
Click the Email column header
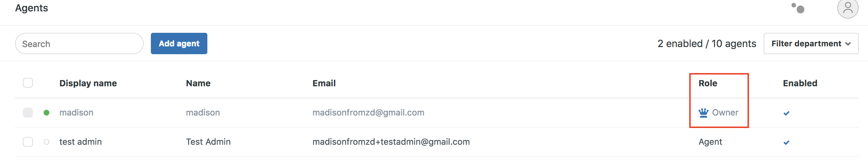pyautogui.click(x=324, y=83)
